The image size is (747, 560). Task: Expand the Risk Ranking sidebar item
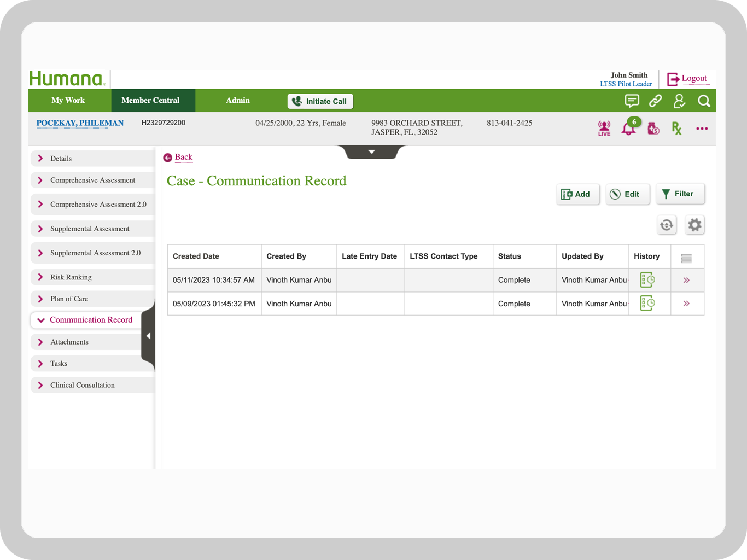click(x=71, y=277)
